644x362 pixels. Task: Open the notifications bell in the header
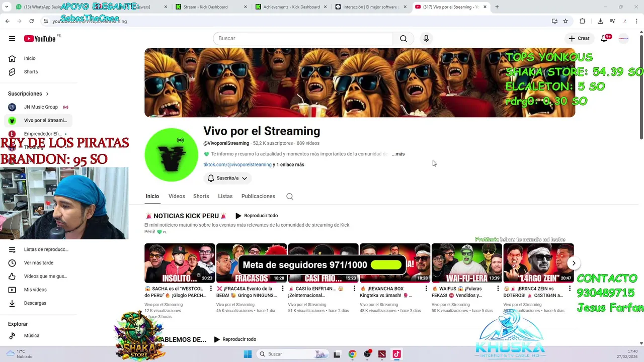coord(604,39)
